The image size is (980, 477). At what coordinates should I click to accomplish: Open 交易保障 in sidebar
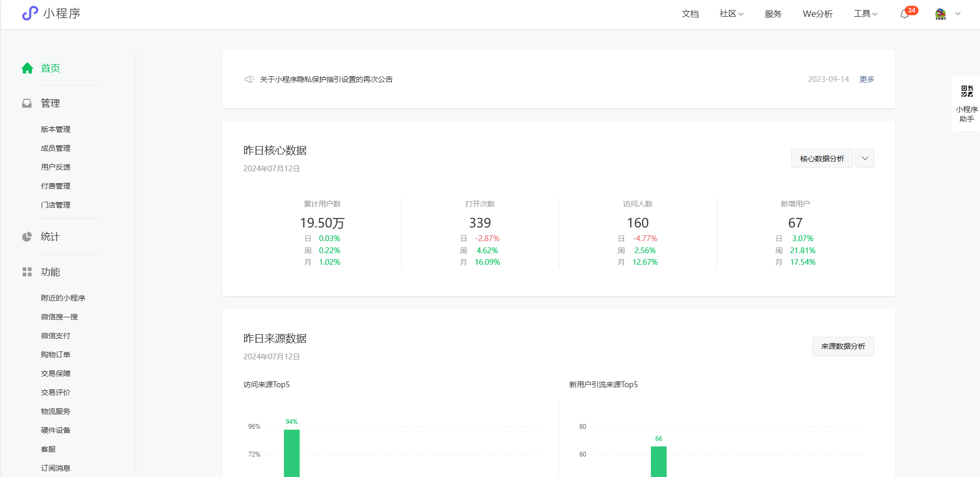click(x=56, y=374)
